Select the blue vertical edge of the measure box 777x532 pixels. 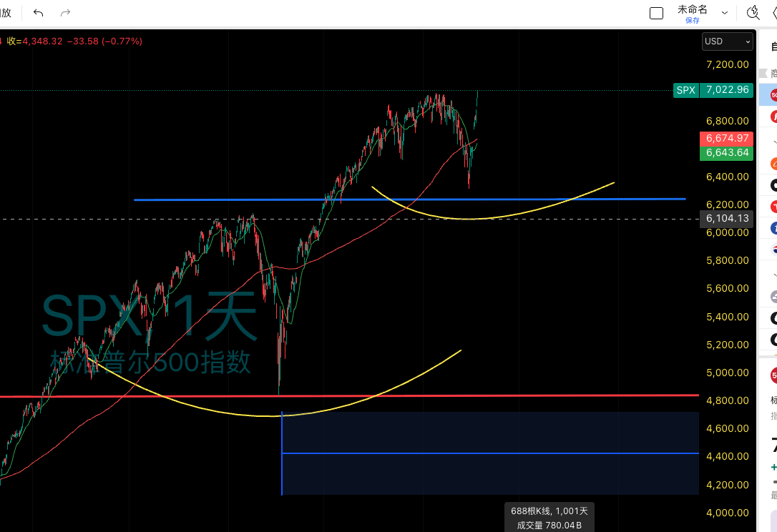coord(282,453)
